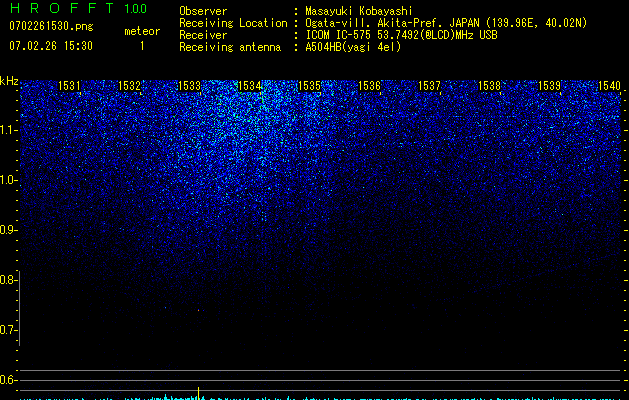Click the 1533 time marker

point(189,86)
